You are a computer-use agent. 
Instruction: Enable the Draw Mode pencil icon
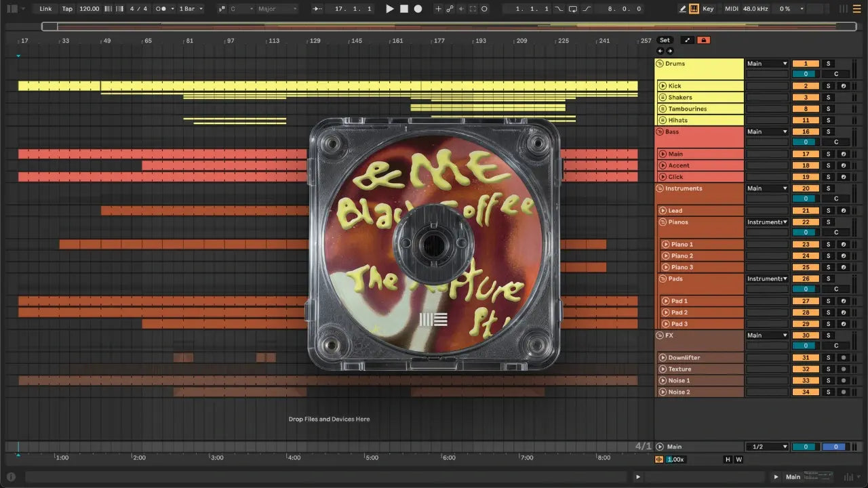[683, 9]
